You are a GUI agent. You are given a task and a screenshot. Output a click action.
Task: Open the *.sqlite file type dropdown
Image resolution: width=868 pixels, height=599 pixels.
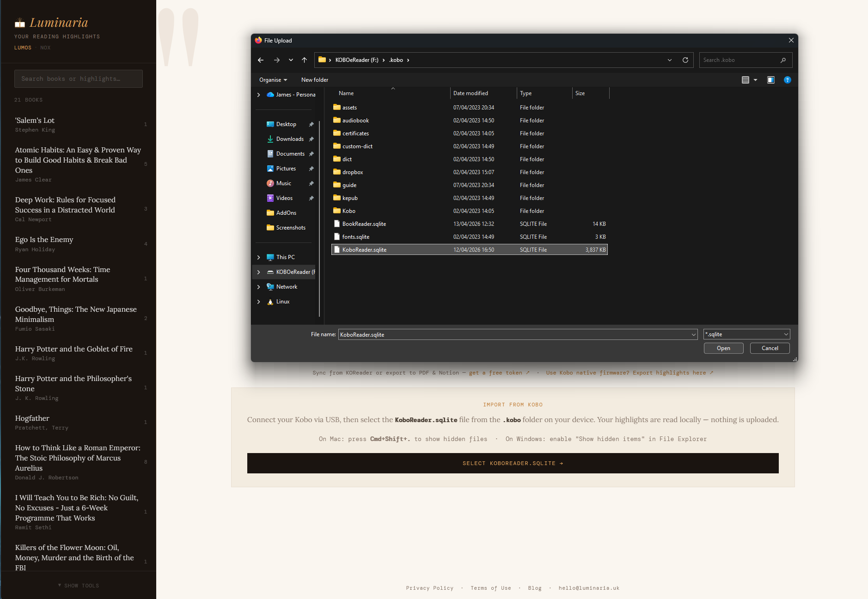(746, 334)
